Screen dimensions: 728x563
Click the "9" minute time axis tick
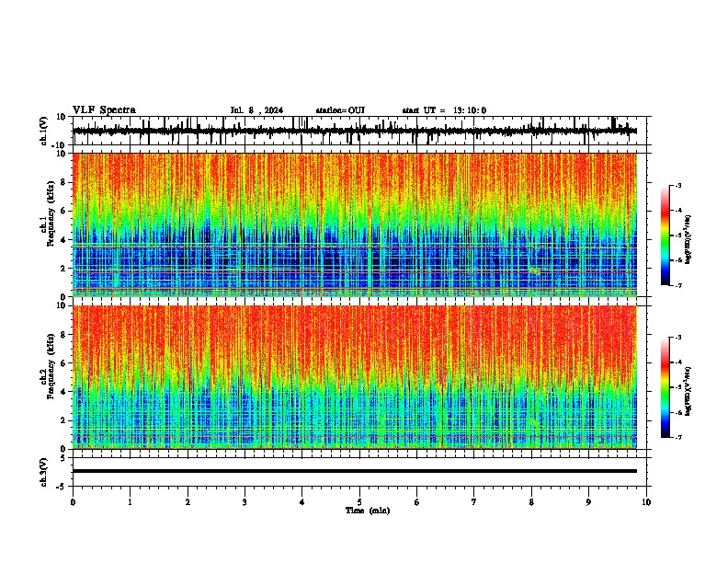tap(588, 502)
